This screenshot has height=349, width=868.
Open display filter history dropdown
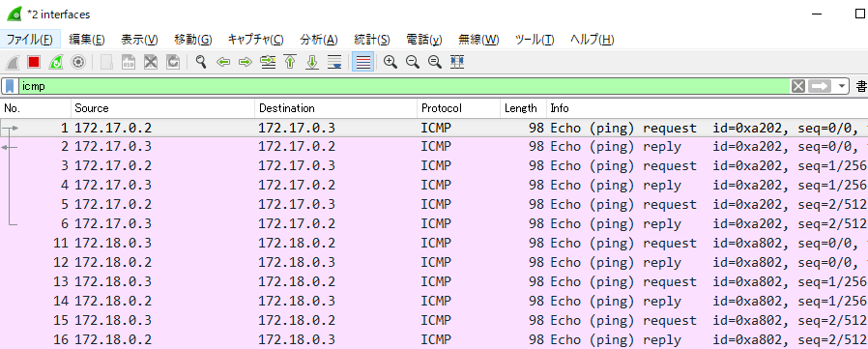coord(843,86)
